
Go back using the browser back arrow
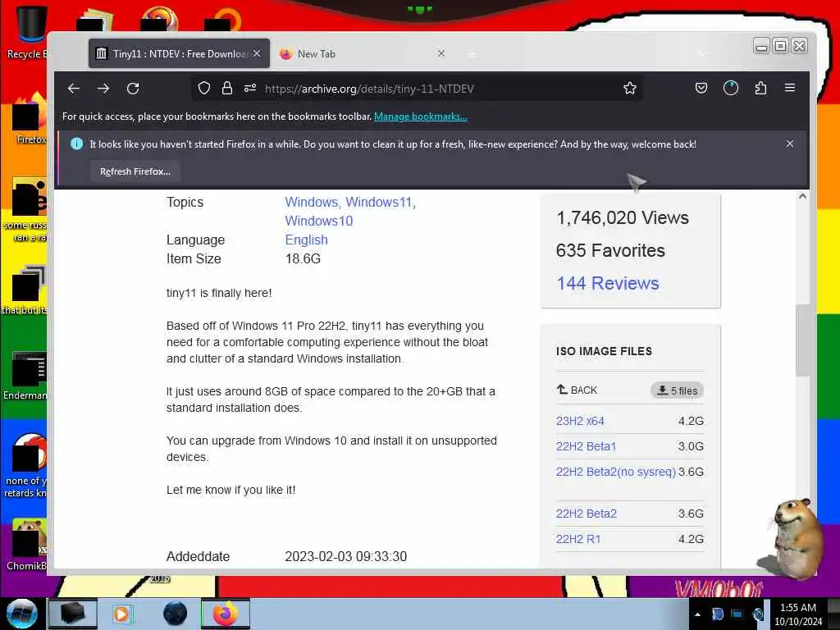(x=74, y=89)
